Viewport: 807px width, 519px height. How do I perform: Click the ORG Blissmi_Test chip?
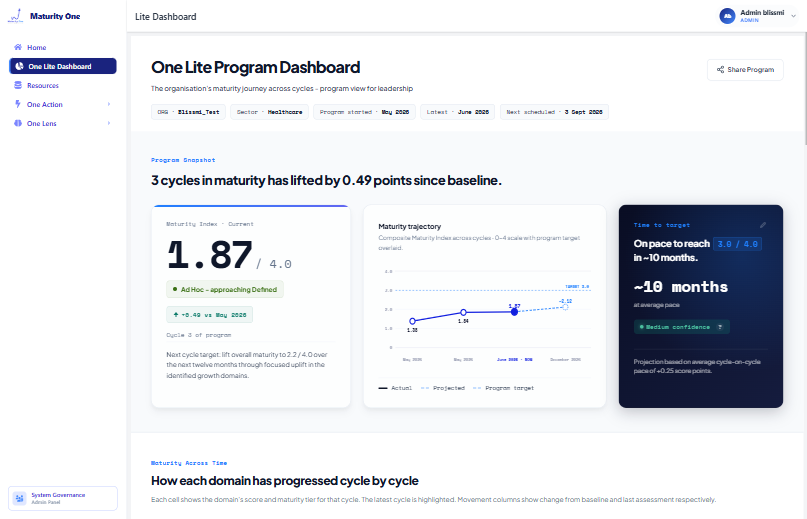coord(188,112)
